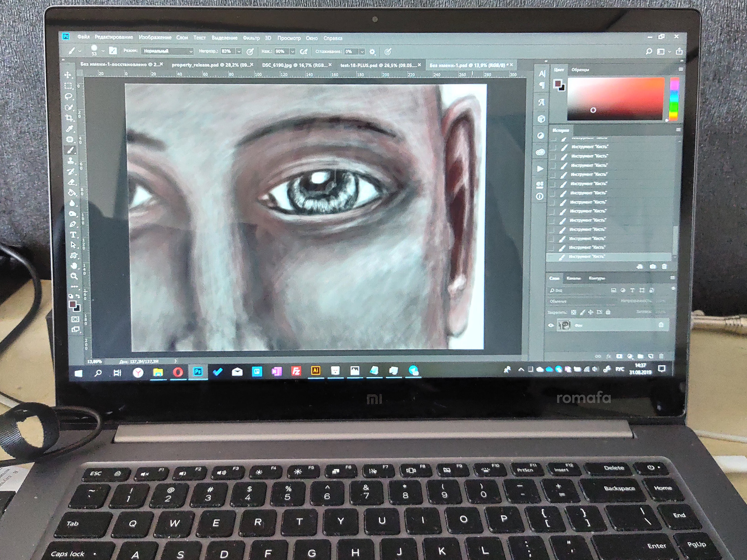The image size is (747, 560).
Task: Switch to DSC_6190.jpg document tab
Action: click(x=296, y=65)
